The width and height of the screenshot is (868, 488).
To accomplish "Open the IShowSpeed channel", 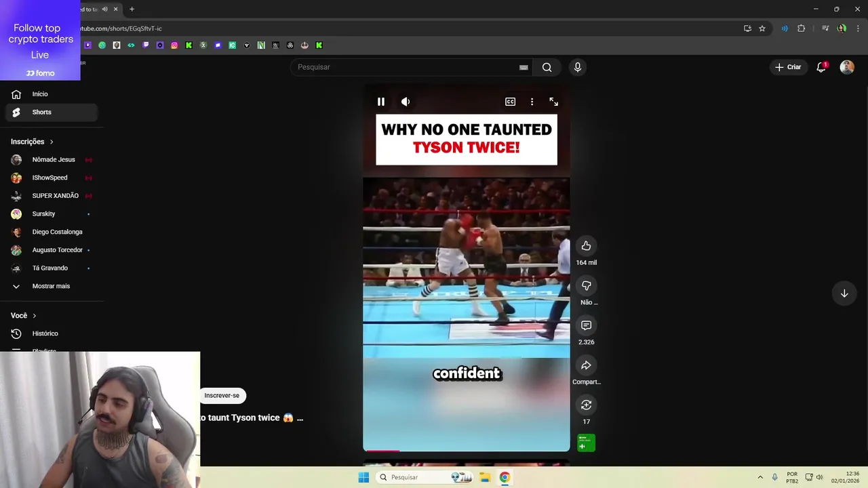I will (52, 178).
